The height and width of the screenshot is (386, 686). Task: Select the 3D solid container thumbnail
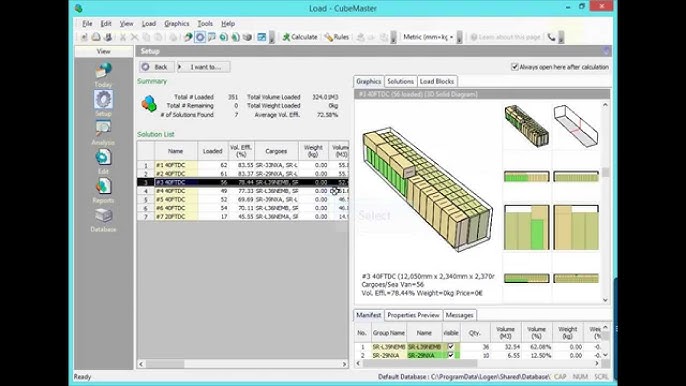[x=527, y=126]
